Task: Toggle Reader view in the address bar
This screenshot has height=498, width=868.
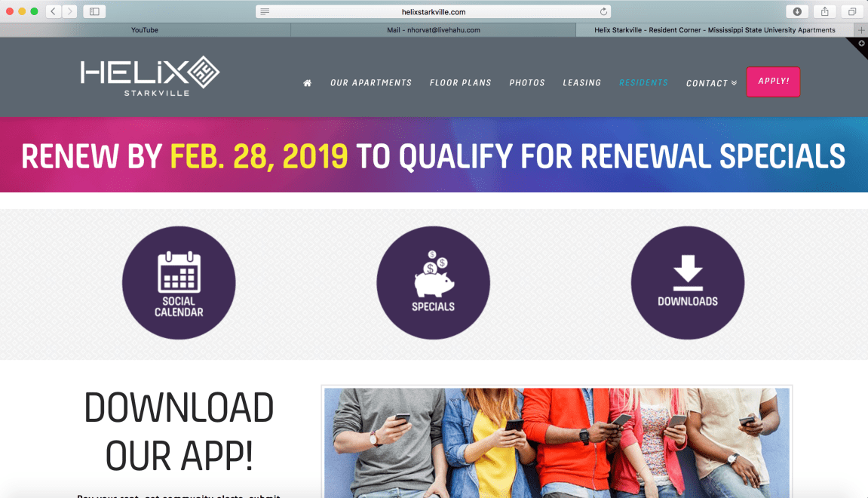Action: [x=264, y=11]
